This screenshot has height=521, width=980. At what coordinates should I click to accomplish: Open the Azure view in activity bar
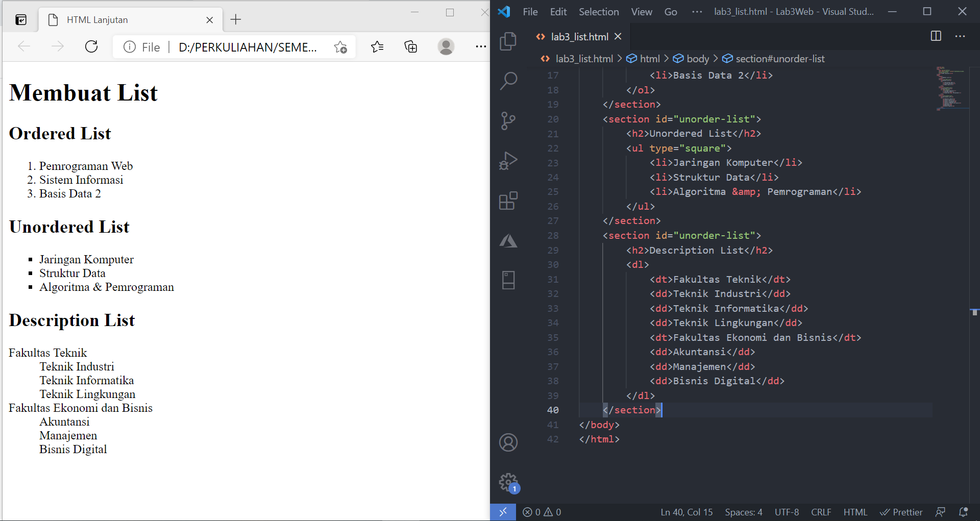click(508, 241)
